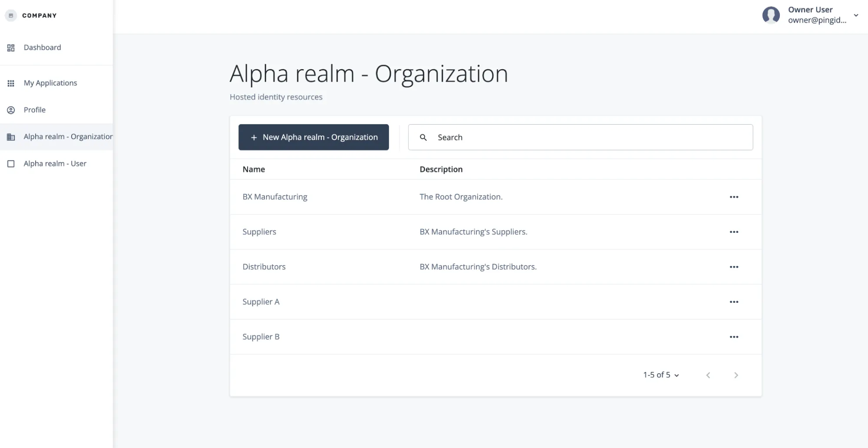Click 'BX Manufacturing's Distributors.' description

(x=478, y=267)
